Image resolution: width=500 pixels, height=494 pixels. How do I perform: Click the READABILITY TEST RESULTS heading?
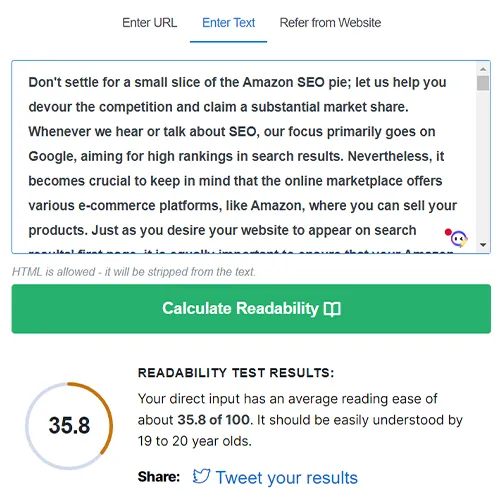[x=236, y=373]
